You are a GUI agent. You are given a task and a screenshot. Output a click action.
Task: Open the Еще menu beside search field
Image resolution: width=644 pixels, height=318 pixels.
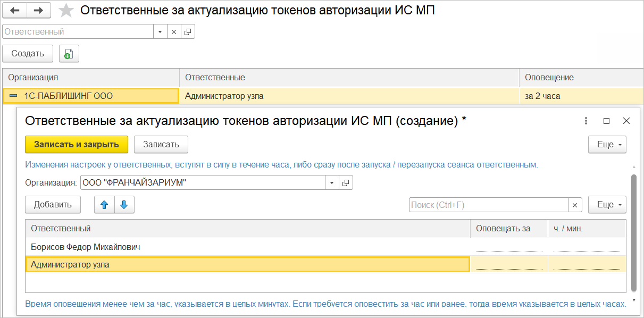click(x=607, y=205)
